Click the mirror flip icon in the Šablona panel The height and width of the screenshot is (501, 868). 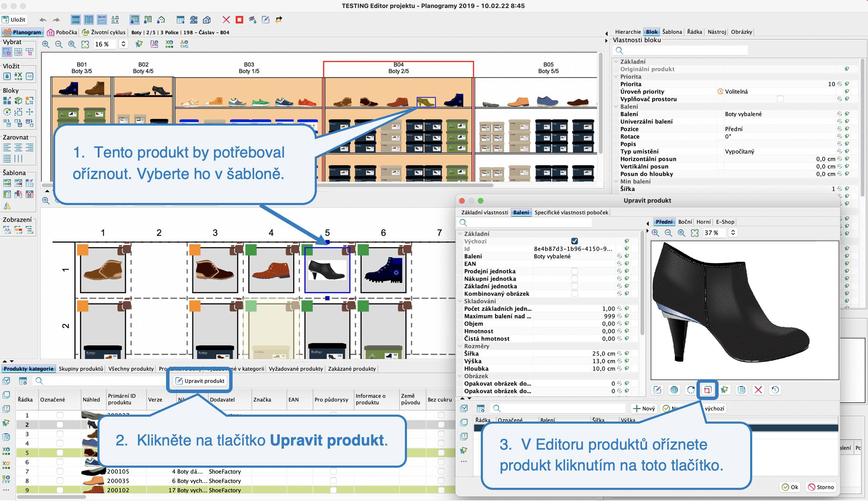pyautogui.click(x=7, y=206)
